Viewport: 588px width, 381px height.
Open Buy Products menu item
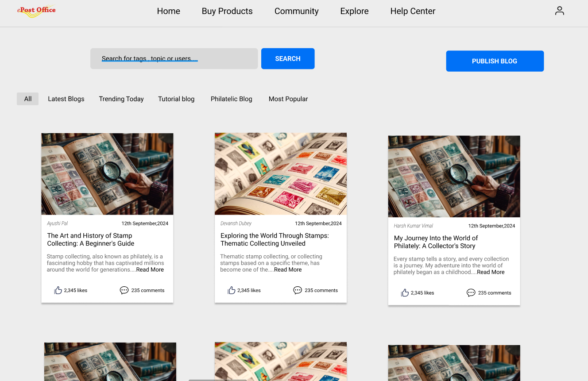point(227,11)
